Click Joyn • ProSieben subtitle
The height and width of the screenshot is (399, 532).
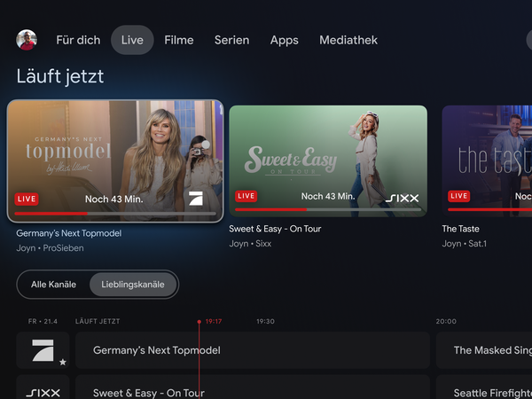[x=50, y=248]
